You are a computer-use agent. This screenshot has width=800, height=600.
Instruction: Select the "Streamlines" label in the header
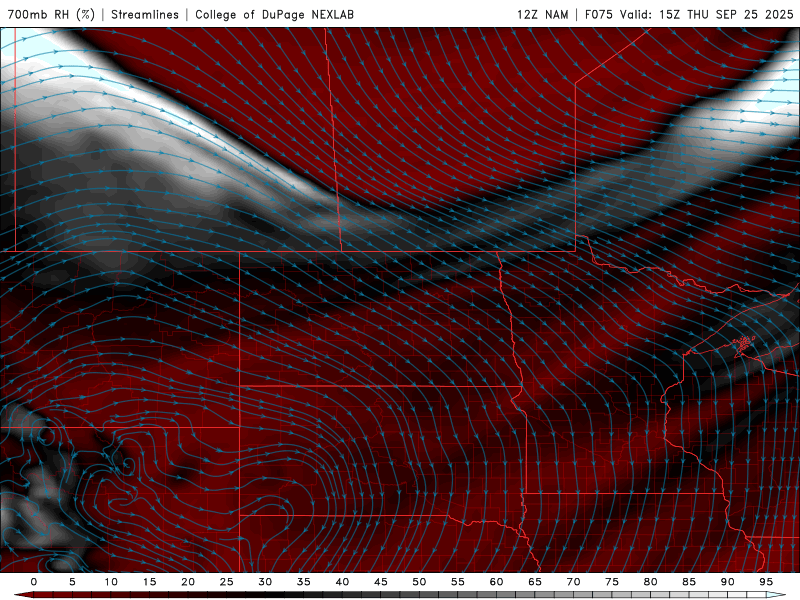click(145, 15)
